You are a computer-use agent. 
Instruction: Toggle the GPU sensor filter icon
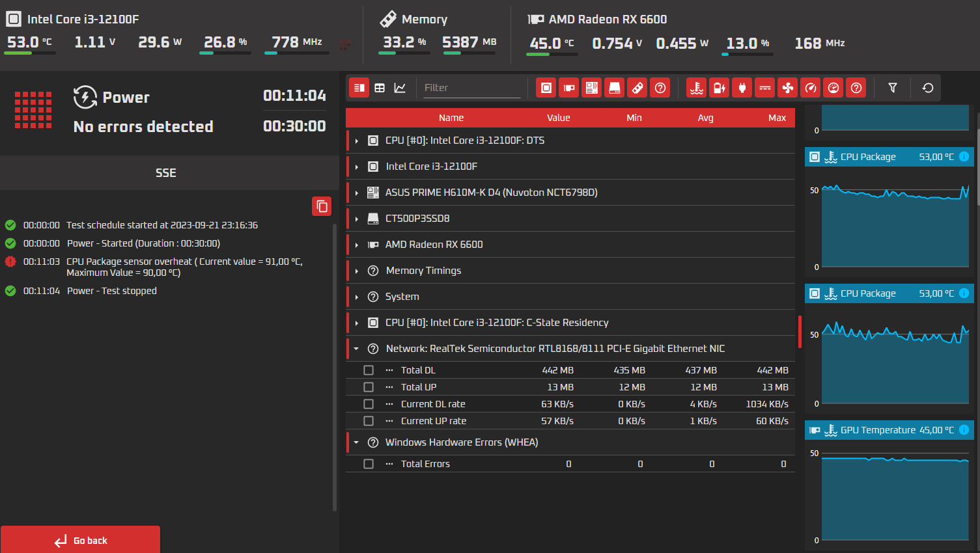(569, 88)
